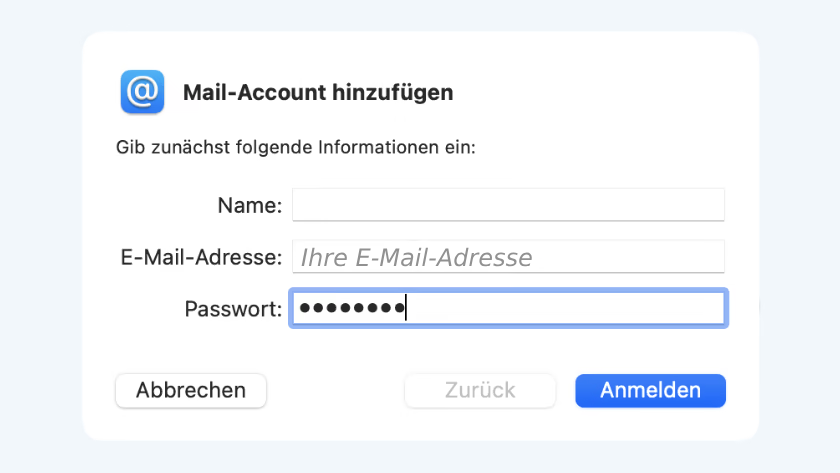Viewport: 840px width, 473px height.
Task: Click the "Mail-Account hinzufügen" dialog title
Action: point(318,93)
